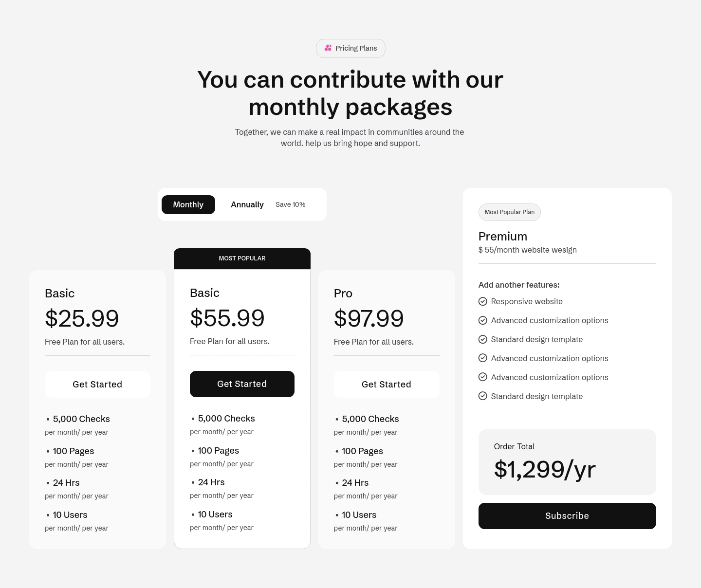Click the checkmark beside the second Advanced customization options
The height and width of the screenshot is (588, 701).
pyautogui.click(x=483, y=358)
